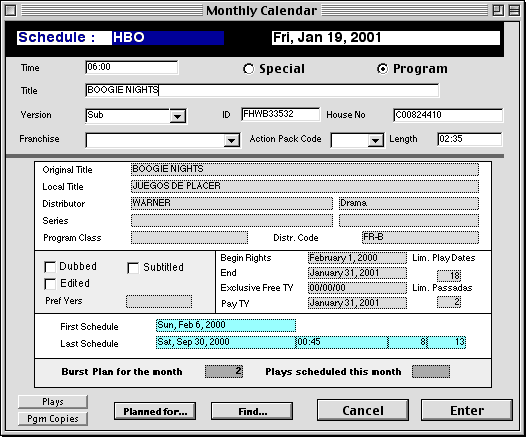Select the Program radio button

coord(382,69)
